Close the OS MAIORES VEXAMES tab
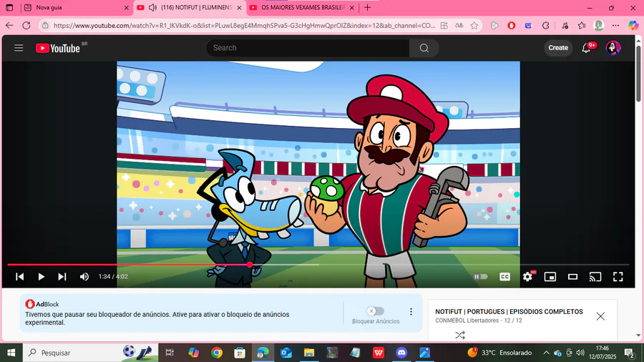Image resolution: width=644 pixels, height=362 pixels. tap(352, 8)
